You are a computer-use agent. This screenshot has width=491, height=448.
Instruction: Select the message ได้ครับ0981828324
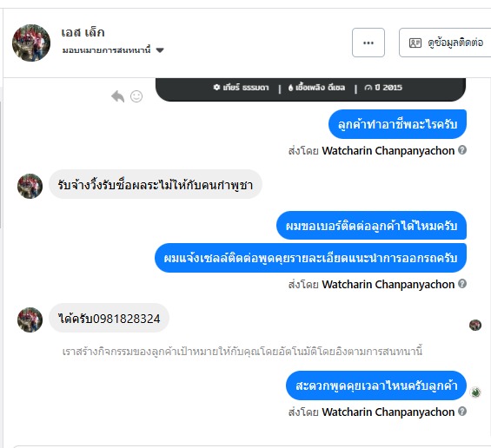(x=109, y=318)
